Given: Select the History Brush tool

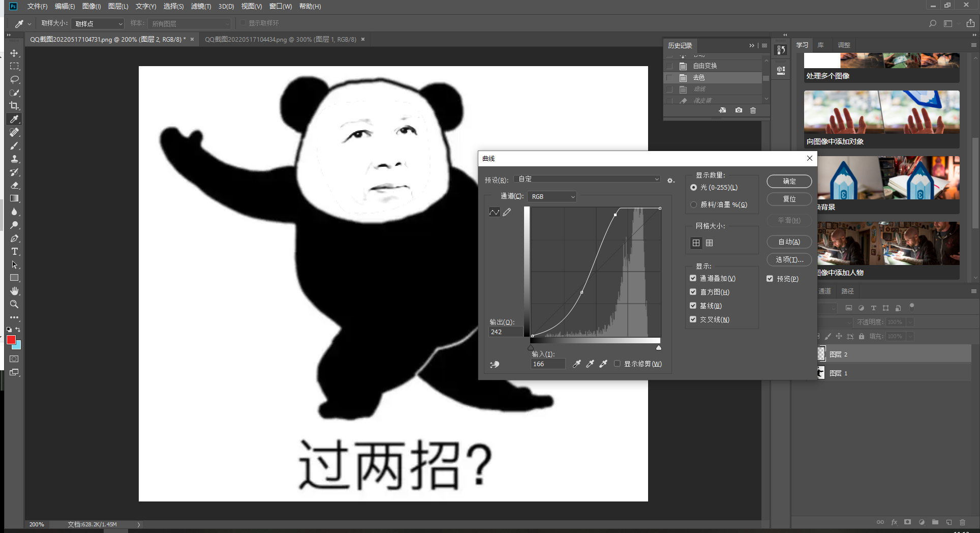Looking at the screenshot, I should 14,172.
